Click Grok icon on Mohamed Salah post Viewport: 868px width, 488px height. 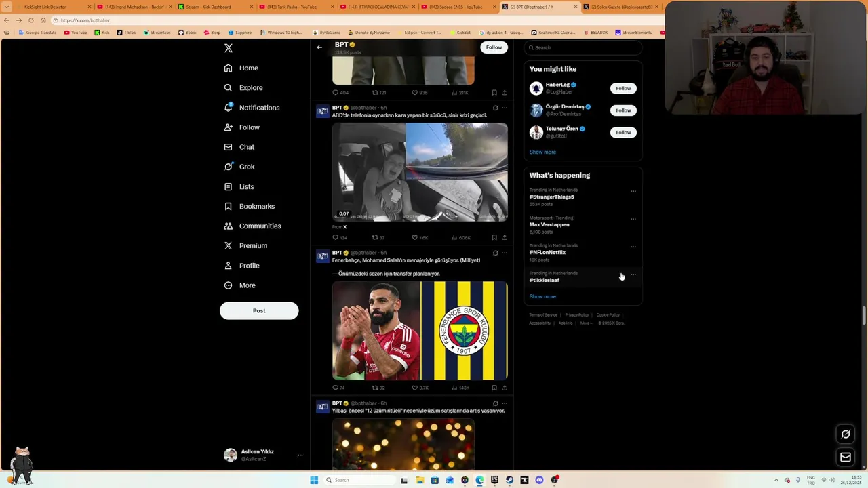coord(495,253)
